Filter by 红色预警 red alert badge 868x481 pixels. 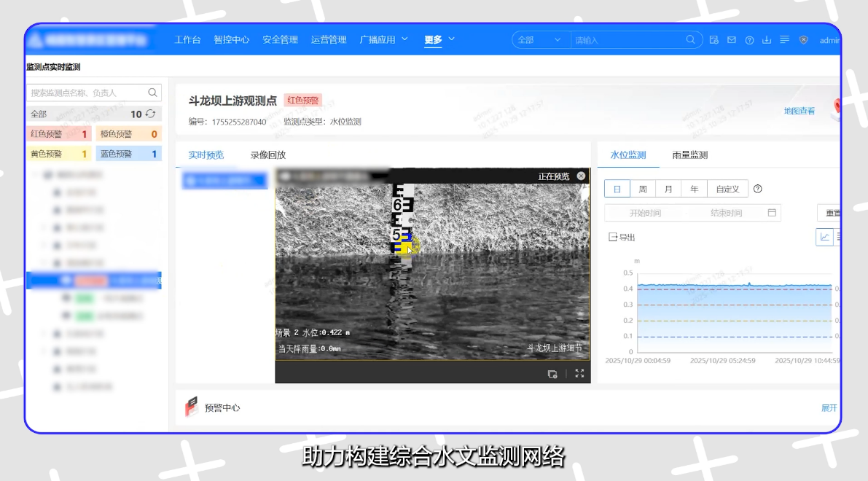pos(58,134)
